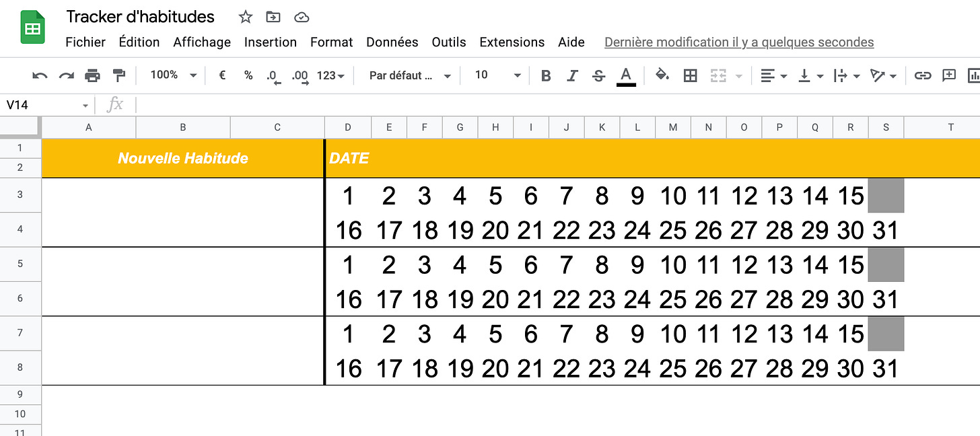Image resolution: width=980 pixels, height=436 pixels.
Task: Open the Aide menu
Action: pyautogui.click(x=571, y=42)
